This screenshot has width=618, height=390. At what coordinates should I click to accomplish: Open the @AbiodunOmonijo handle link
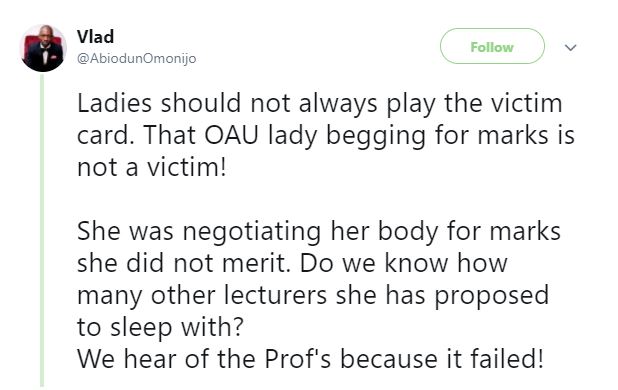click(x=136, y=58)
